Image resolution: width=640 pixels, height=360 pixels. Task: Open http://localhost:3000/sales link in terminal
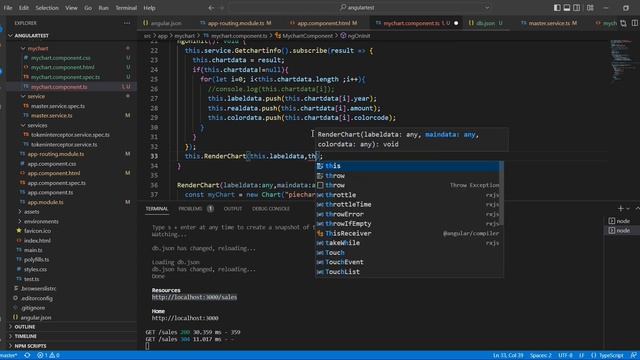tap(194, 297)
